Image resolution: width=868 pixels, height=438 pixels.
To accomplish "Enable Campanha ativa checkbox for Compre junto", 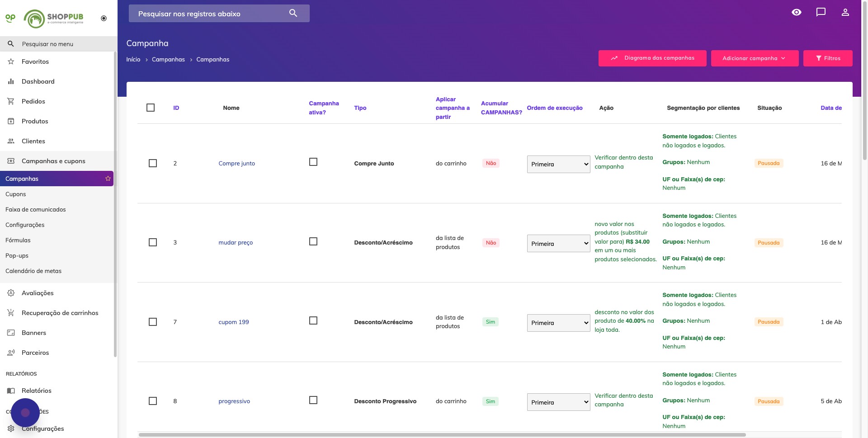I will [313, 162].
